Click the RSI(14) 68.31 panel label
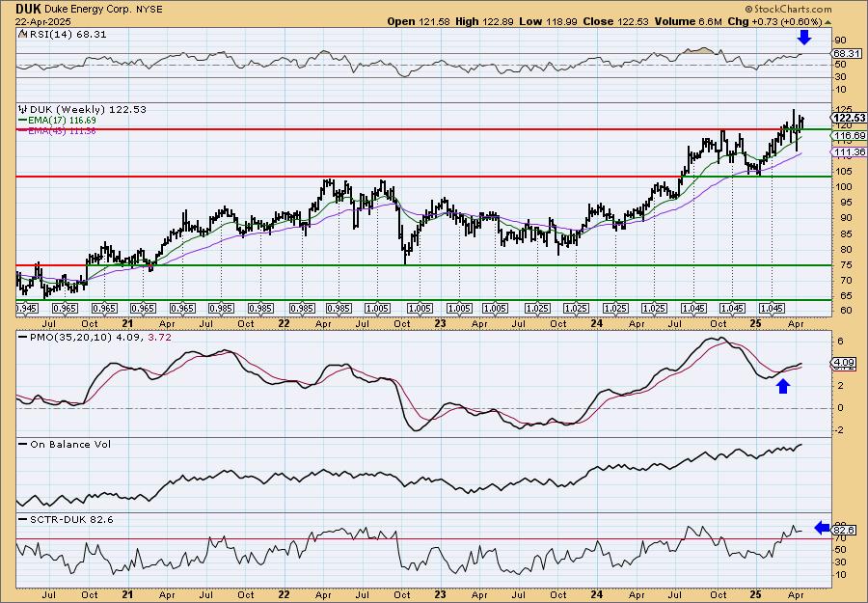Screen dimensions: 868x603 [67, 34]
